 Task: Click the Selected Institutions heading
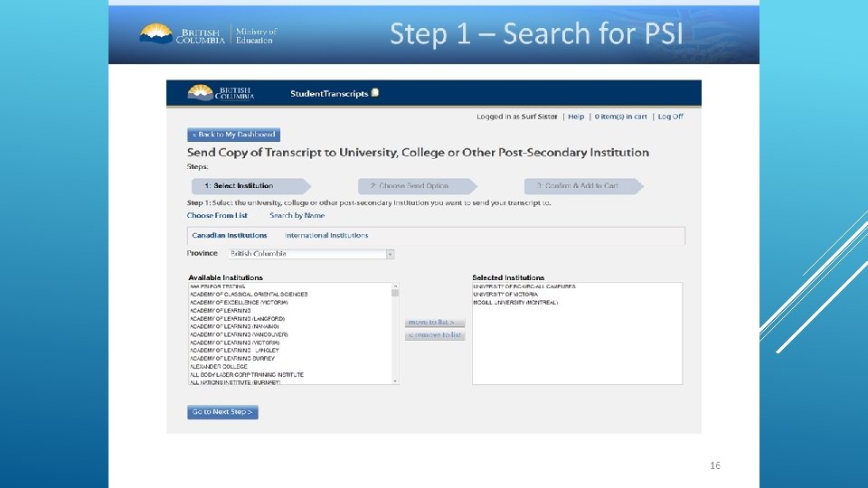click(x=508, y=277)
